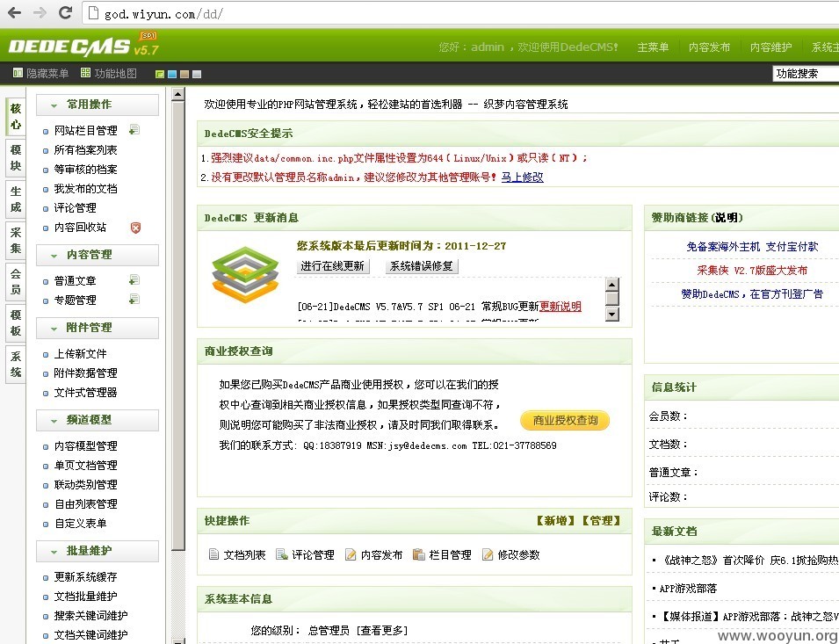Click the browser back arrow
This screenshot has height=644, width=839.
coord(14,13)
